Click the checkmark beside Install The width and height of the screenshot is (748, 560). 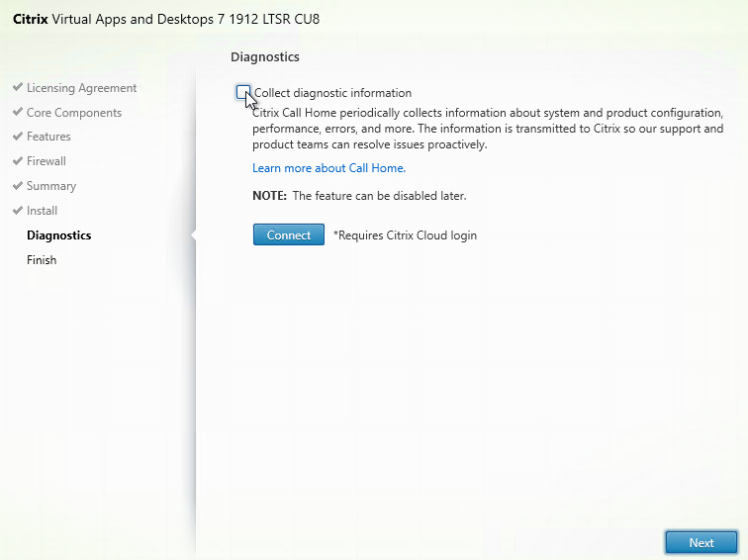(x=18, y=210)
